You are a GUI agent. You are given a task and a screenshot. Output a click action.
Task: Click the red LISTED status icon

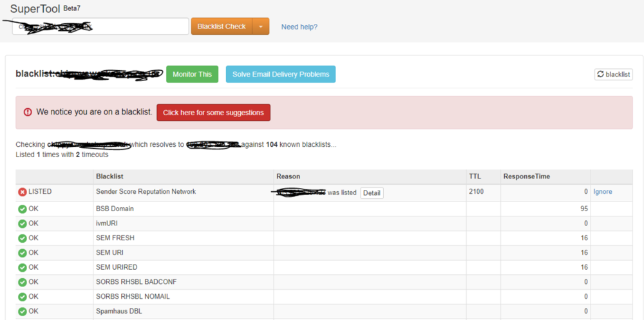coord(23,192)
